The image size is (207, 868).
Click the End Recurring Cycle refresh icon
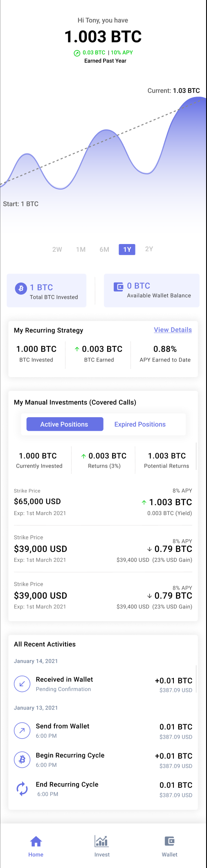click(22, 789)
